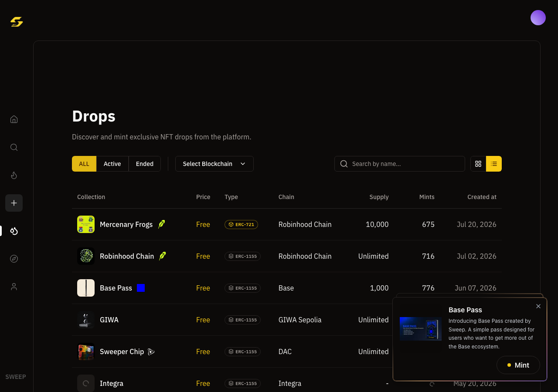Select the Drops droplet icon in the sidebar

pyautogui.click(x=14, y=231)
